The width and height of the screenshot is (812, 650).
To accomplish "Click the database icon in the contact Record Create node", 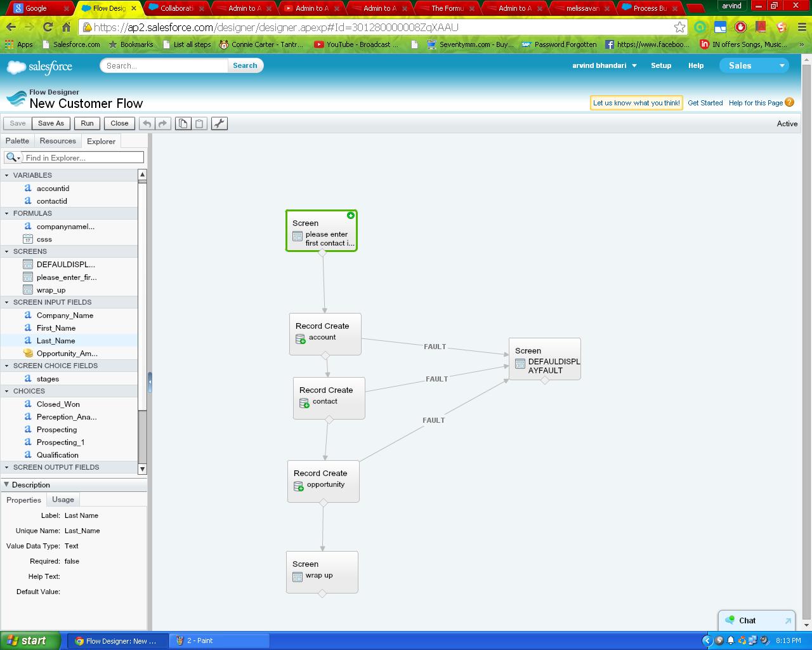I will click(x=304, y=403).
